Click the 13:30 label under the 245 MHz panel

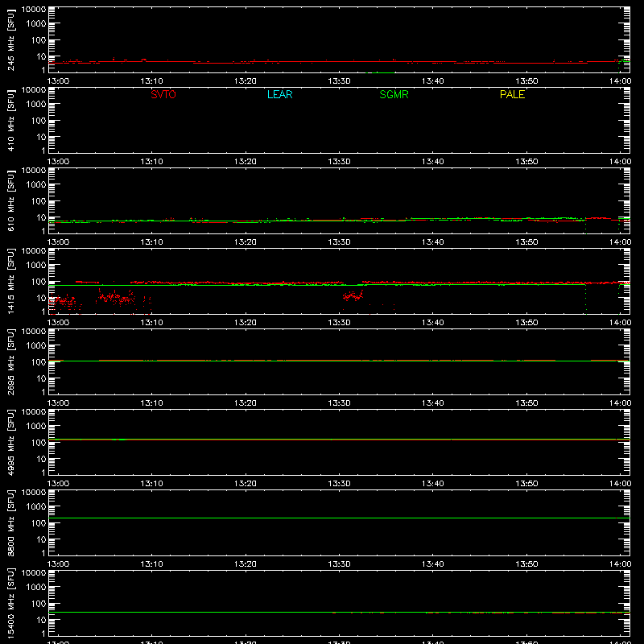[339, 81]
